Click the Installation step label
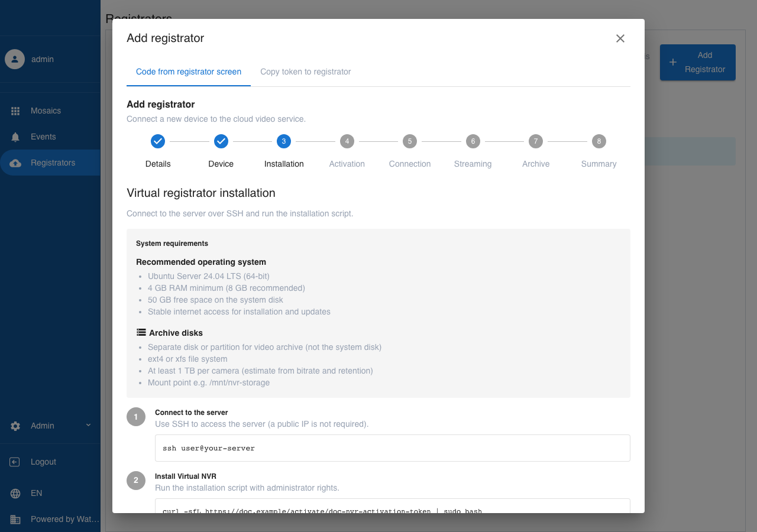This screenshot has width=757, height=532. tap(284, 164)
